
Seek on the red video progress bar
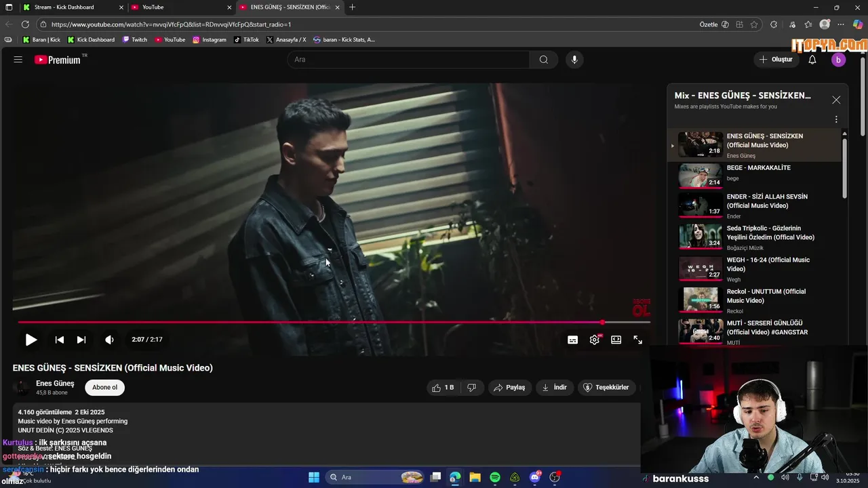[334, 323]
